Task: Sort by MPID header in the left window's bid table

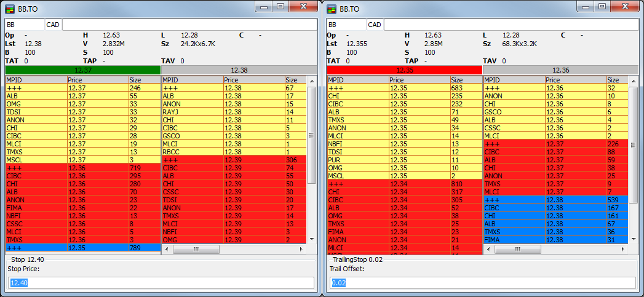Action: 36,80
